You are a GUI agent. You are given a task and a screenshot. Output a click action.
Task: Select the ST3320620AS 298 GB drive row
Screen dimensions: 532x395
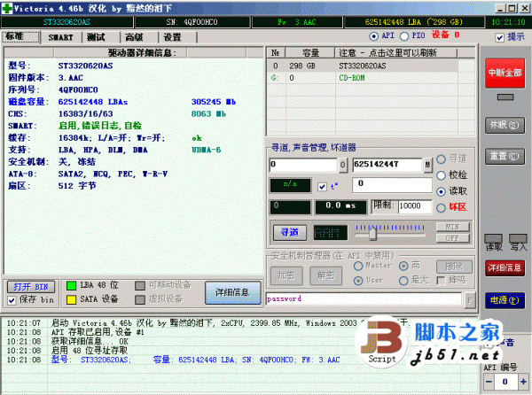(x=362, y=66)
